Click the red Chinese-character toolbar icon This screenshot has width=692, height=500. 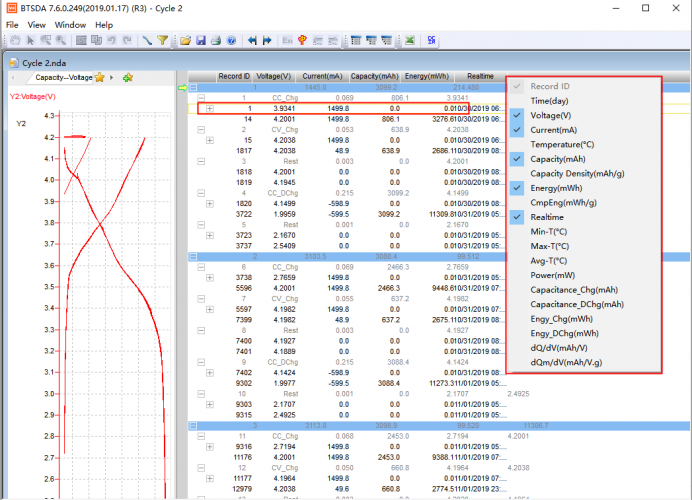tap(302, 41)
